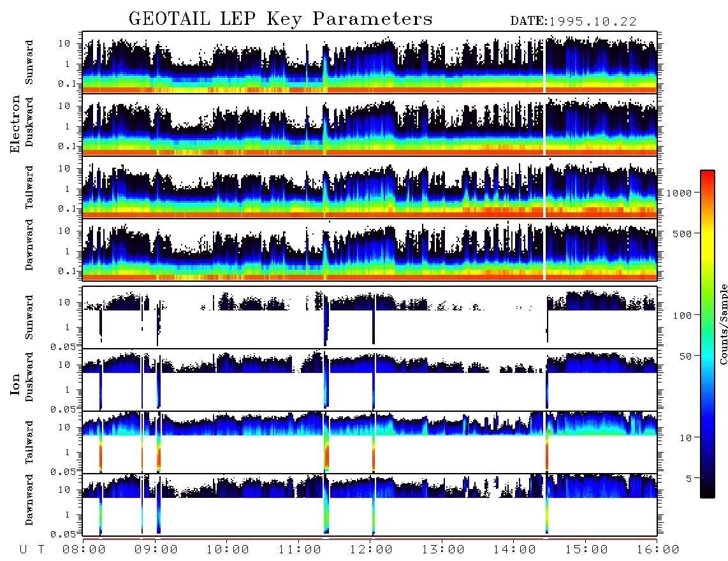This screenshot has height=561, width=728.
Task: Click the U T axis label
Action: [33, 550]
